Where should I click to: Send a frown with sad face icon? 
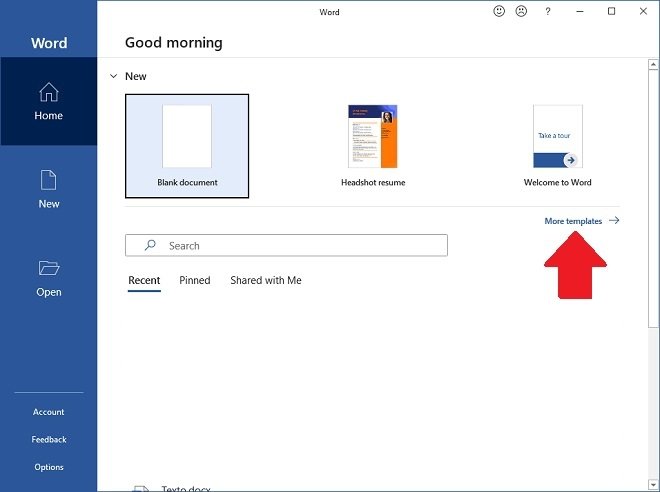(521, 11)
